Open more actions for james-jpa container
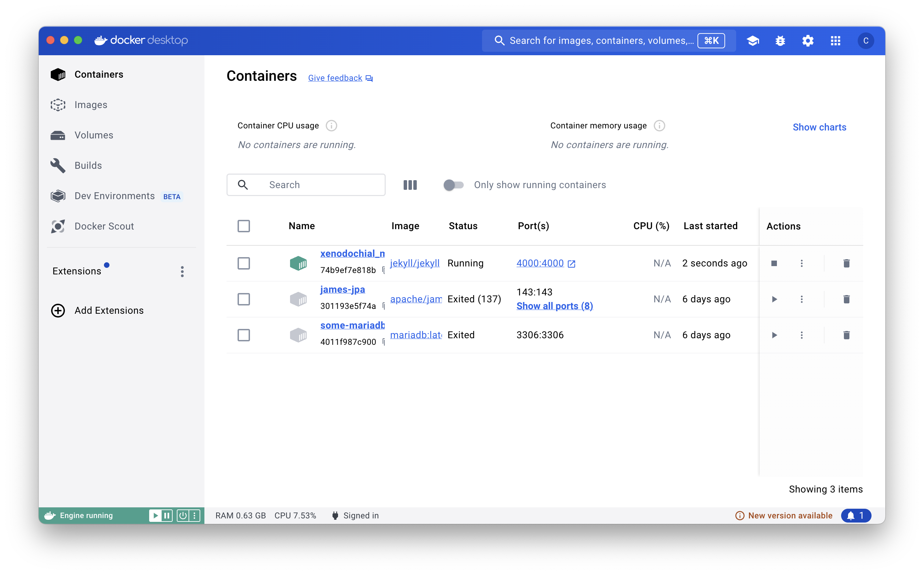924x575 pixels. [801, 299]
